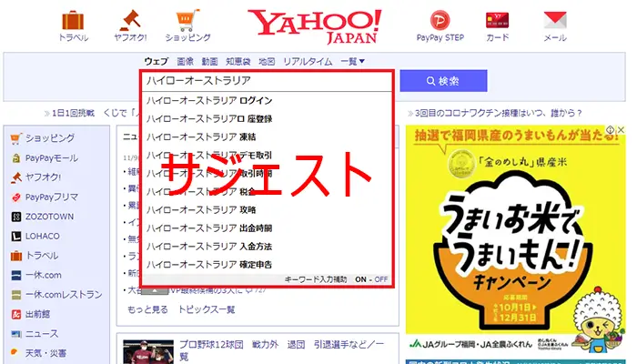Click the Yahoo! JAPAN logo

(x=315, y=26)
